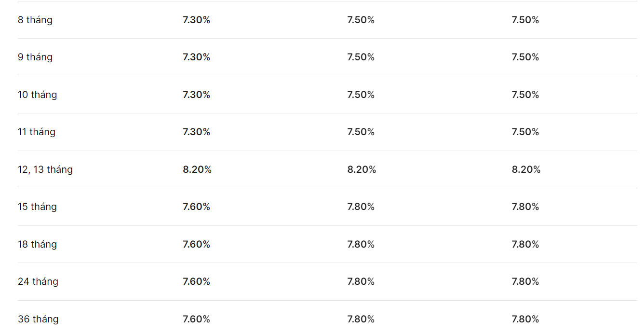Select the "18 tháng" row label
644x334 pixels.
(x=38, y=245)
